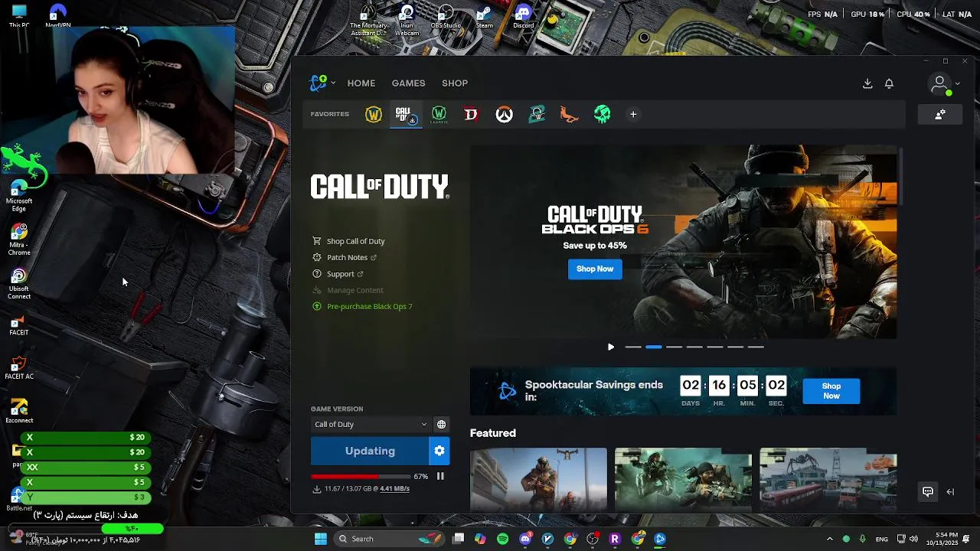Click the Battle.net page scrollbar
This screenshot has width=980, height=551.
click(902, 178)
